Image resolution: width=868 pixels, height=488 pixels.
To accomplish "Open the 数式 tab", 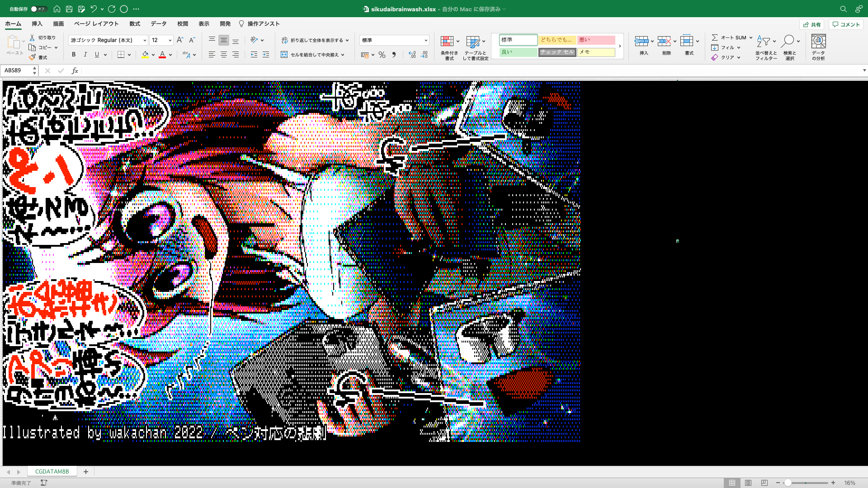I will 135,24.
